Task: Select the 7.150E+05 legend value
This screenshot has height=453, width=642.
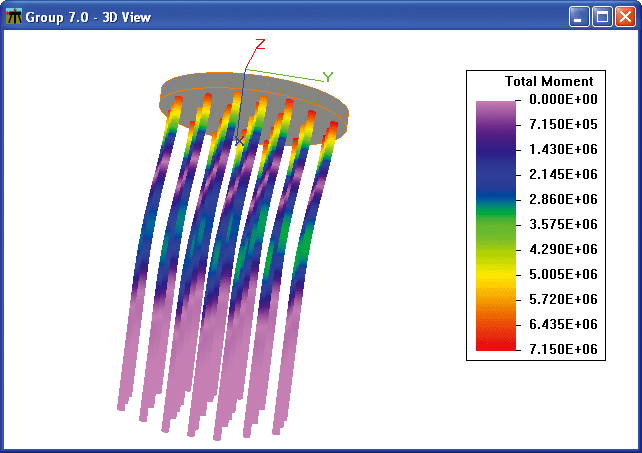Action: coord(563,124)
